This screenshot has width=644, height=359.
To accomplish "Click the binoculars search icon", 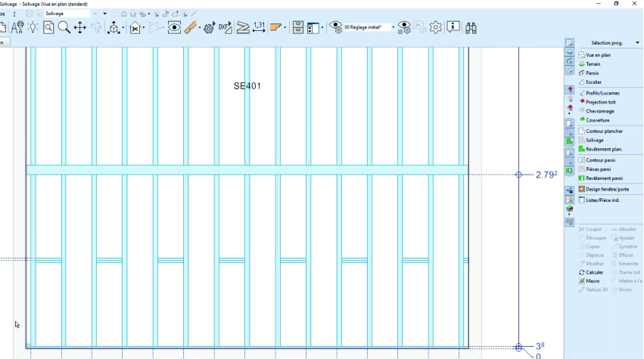I will pyautogui.click(x=471, y=27).
